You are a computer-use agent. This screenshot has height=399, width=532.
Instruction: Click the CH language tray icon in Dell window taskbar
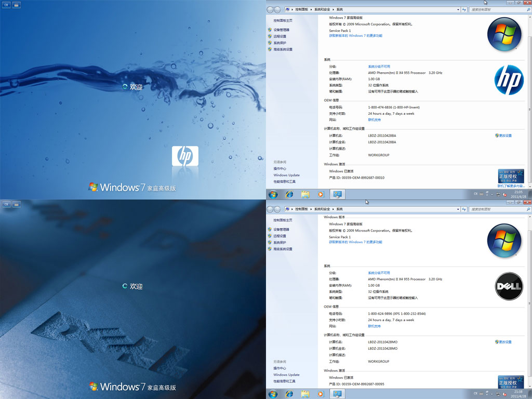coord(476,394)
